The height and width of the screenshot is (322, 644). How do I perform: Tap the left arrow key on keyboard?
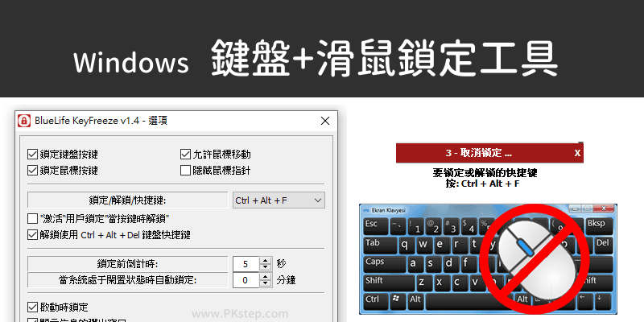pos(585,302)
